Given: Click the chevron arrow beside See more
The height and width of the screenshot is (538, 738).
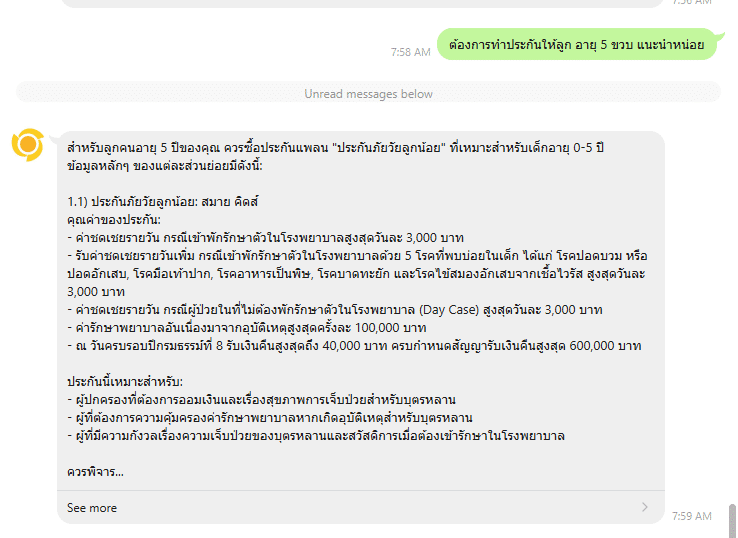Looking at the screenshot, I should click(644, 507).
